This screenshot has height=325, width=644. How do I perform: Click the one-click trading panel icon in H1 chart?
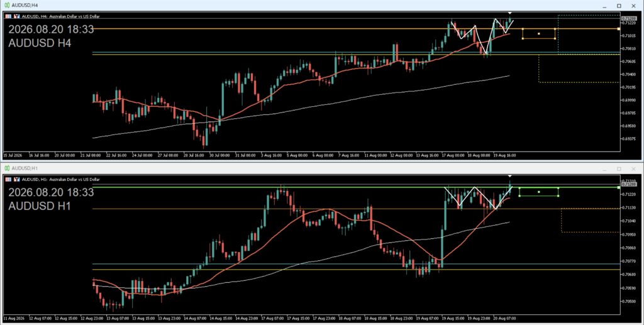coord(8,179)
